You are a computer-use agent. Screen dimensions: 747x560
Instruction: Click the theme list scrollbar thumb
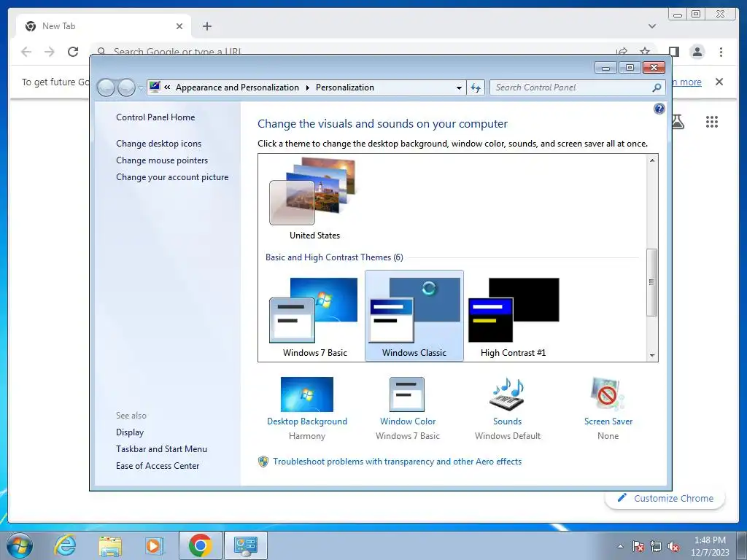click(652, 282)
